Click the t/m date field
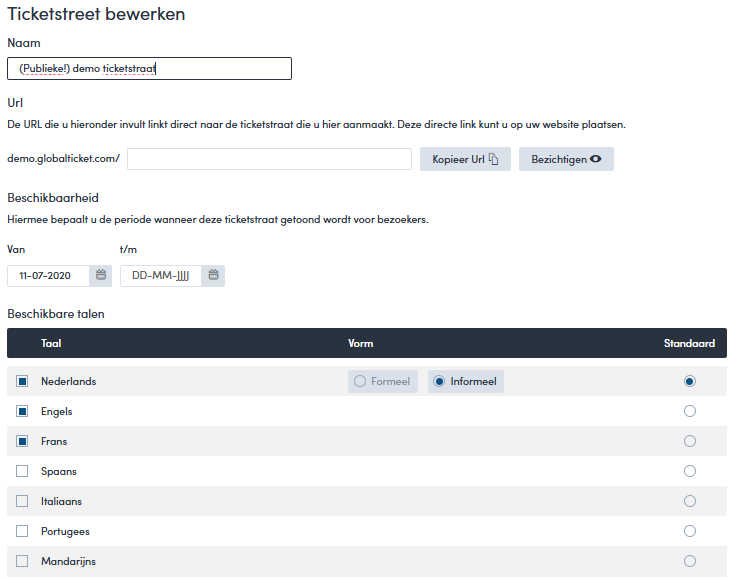Viewport: 737px width, 579px height. [160, 275]
